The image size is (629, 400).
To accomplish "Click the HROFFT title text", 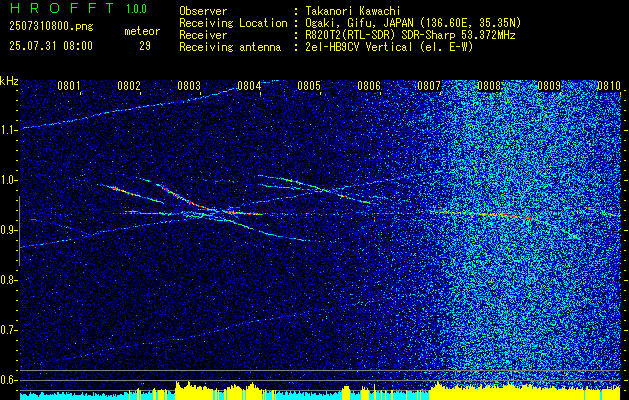I will pos(62,8).
